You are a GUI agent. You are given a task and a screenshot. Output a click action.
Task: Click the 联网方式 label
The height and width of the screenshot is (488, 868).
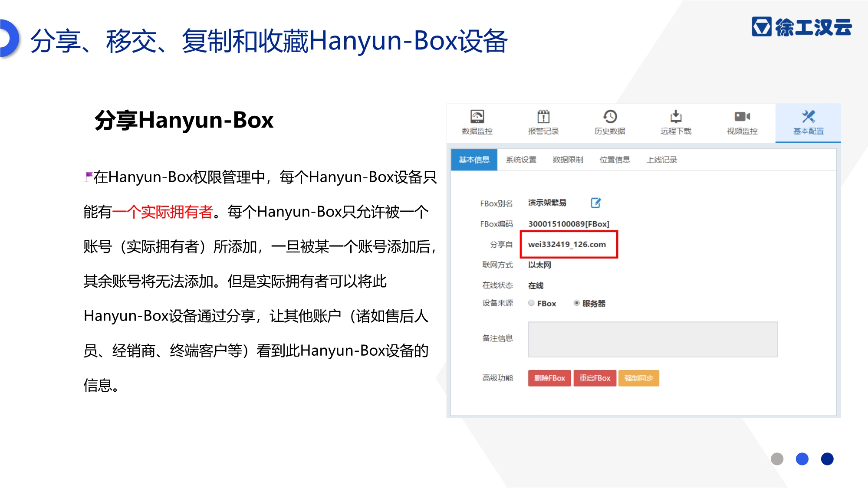click(497, 265)
